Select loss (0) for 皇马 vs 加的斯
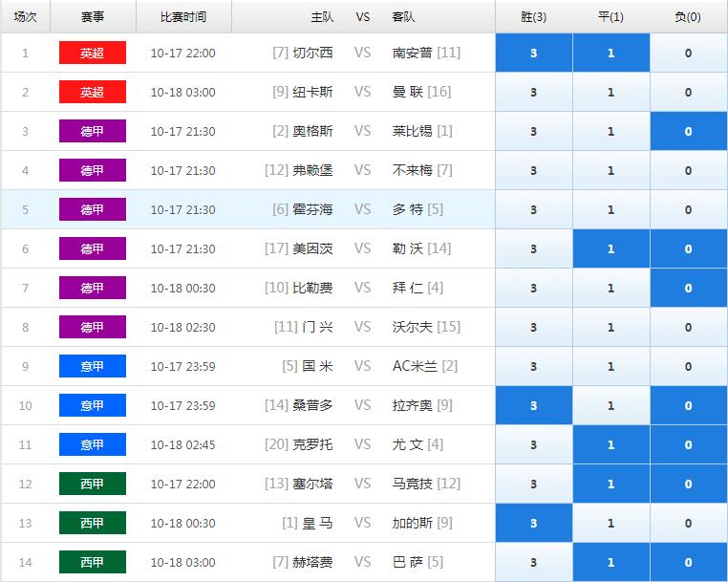 [689, 523]
